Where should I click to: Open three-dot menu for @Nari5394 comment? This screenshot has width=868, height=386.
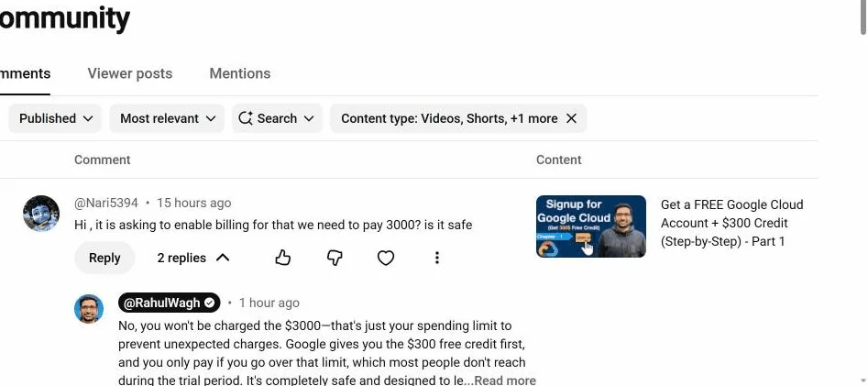click(437, 258)
